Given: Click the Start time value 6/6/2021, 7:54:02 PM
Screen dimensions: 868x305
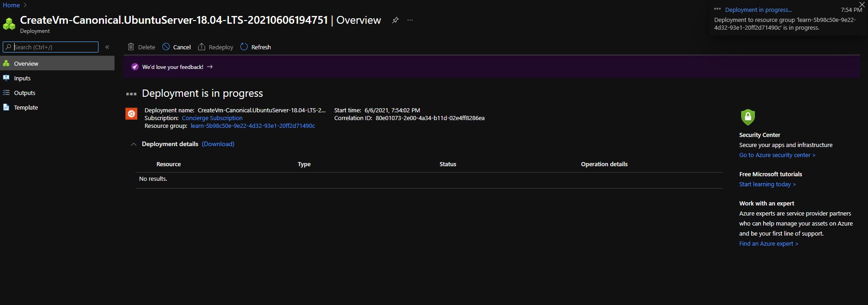Looking at the screenshot, I should pyautogui.click(x=392, y=110).
